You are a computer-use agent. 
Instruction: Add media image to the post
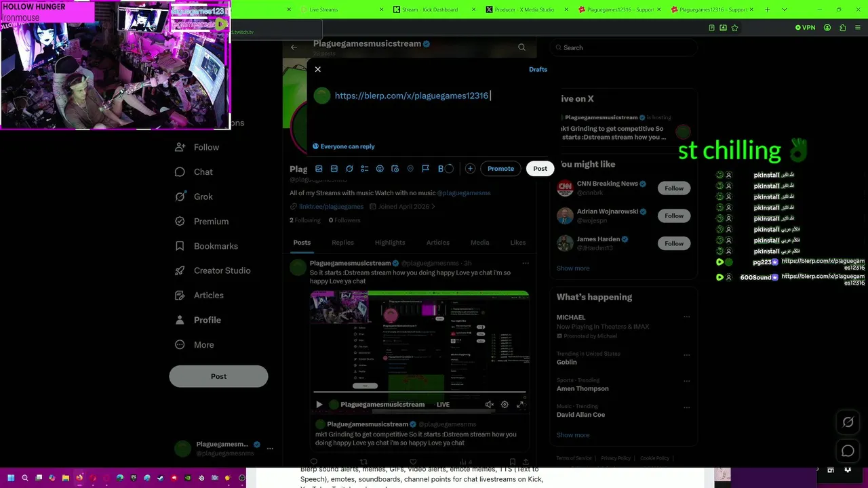[319, 169]
